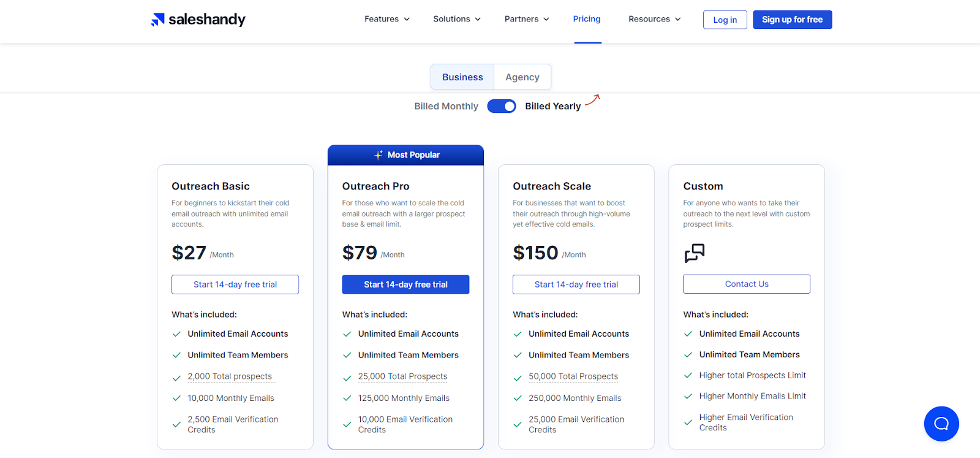Click 250,000 Monthly Emails in Scale plan
This screenshot has width=980, height=458.
(x=575, y=398)
